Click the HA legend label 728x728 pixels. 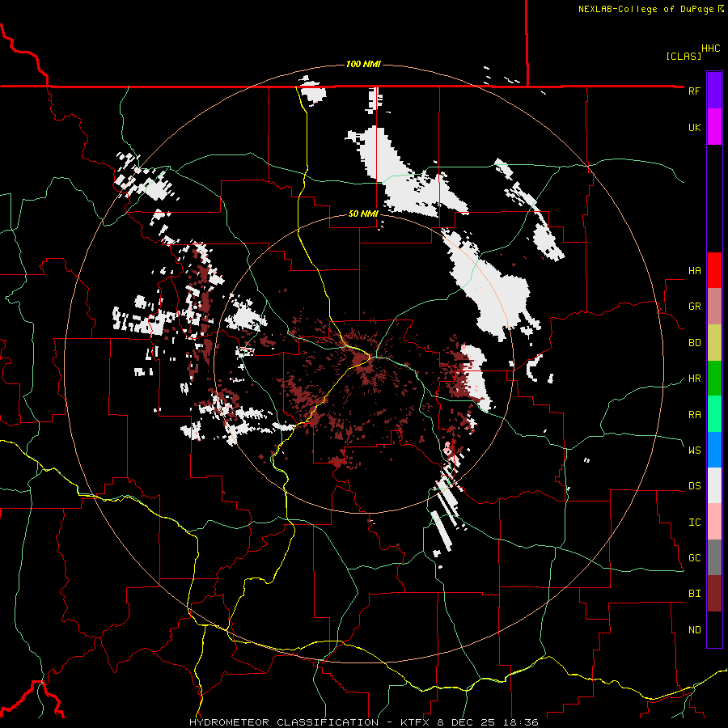tap(694, 271)
